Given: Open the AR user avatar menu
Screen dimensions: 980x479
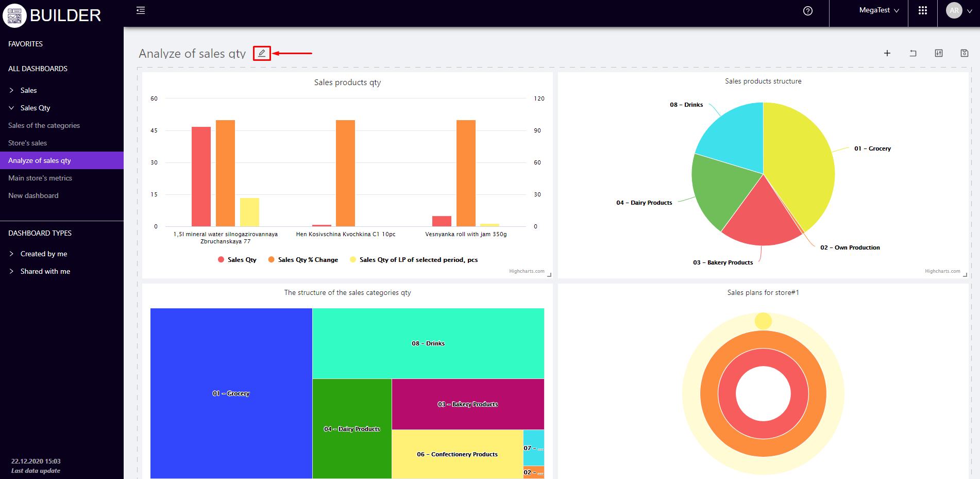Looking at the screenshot, I should 954,11.
